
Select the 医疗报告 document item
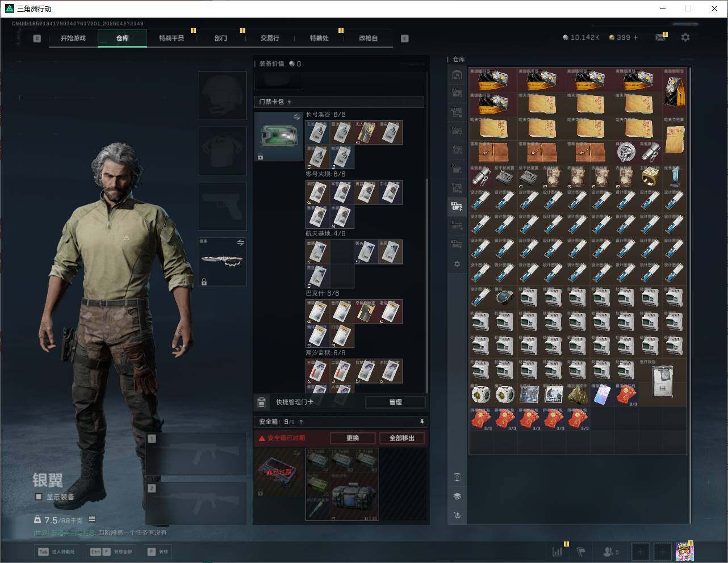662,381
